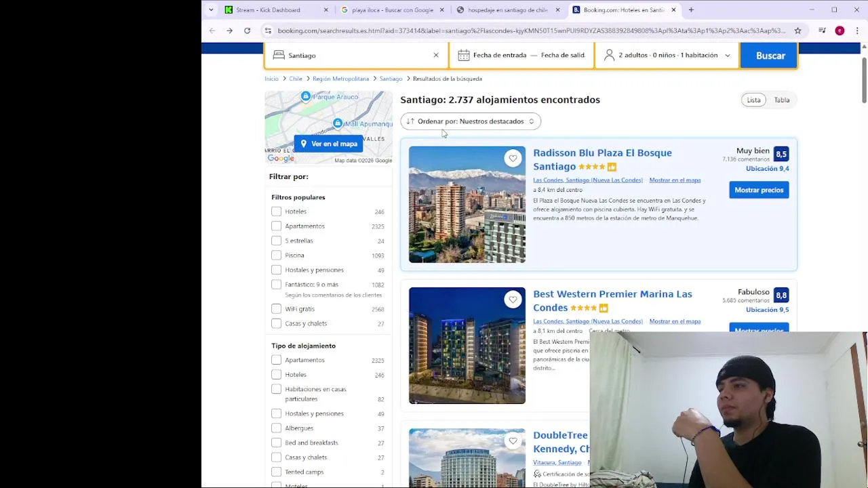Screen dimensions: 868x488
Task: Click the media control icon in toolbar
Action: (x=822, y=30)
